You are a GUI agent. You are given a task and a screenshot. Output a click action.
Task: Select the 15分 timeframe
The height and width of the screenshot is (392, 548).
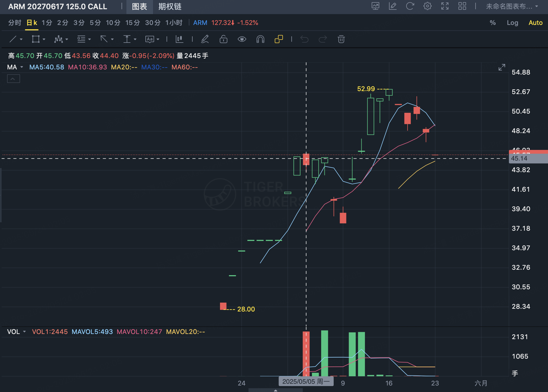click(132, 23)
